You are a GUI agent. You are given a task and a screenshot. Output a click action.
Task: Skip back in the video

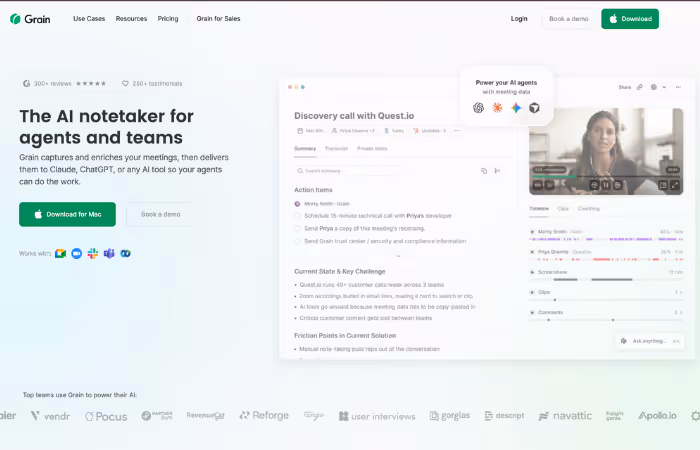(594, 185)
